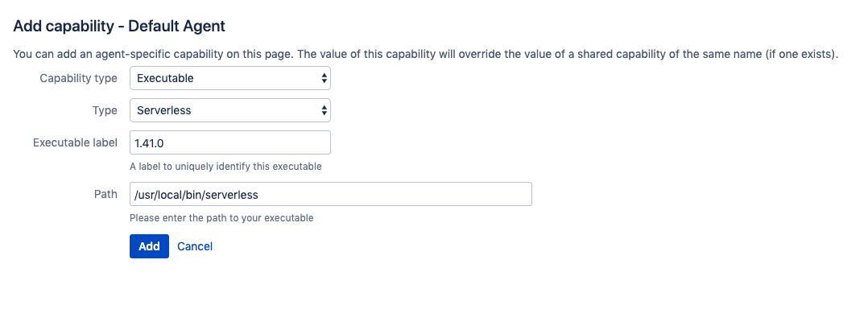The height and width of the screenshot is (330, 868).
Task: Click the 'Capability type' field label
Action: click(x=78, y=78)
